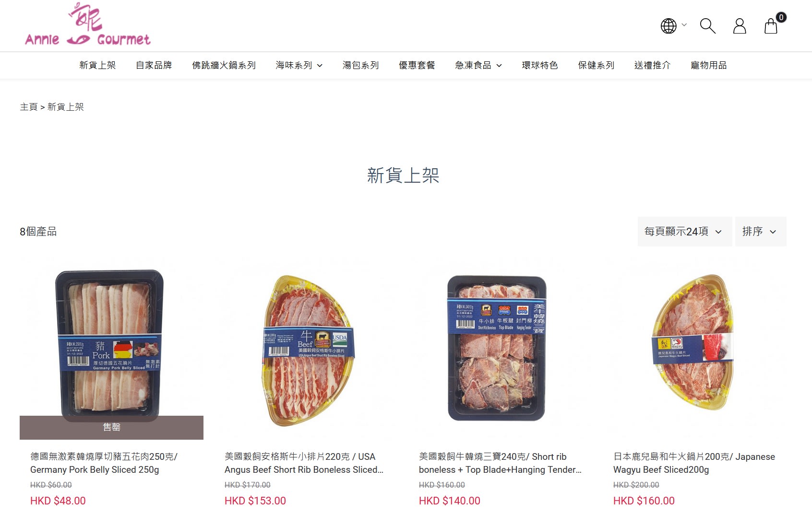Select 新貨上架 in navigation bar
Image resolution: width=812 pixels, height=526 pixels.
click(x=97, y=65)
